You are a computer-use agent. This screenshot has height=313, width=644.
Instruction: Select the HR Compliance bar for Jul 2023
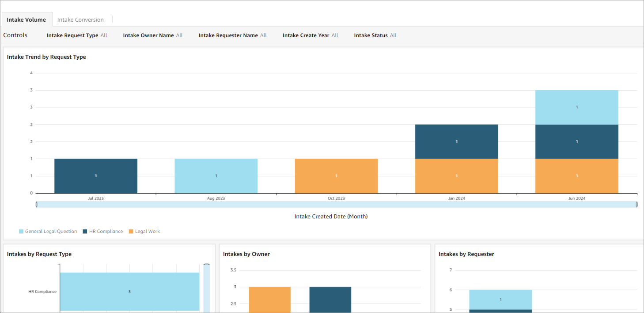coord(95,176)
